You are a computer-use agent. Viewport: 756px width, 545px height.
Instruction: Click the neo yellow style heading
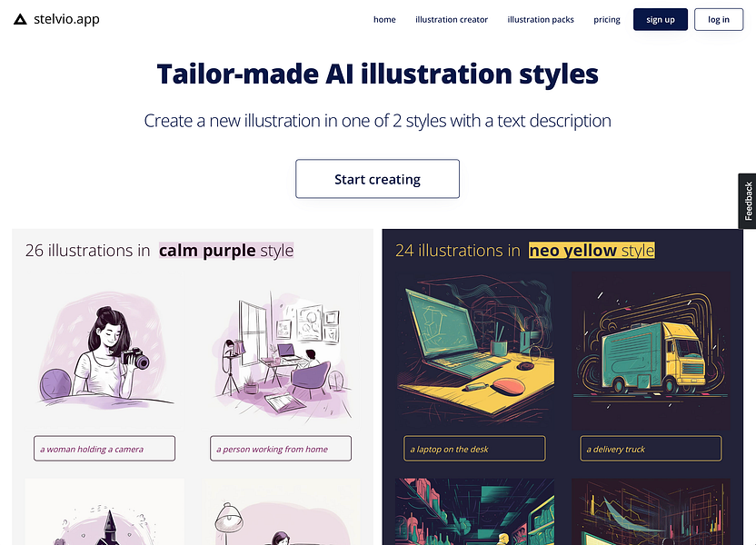coord(592,251)
